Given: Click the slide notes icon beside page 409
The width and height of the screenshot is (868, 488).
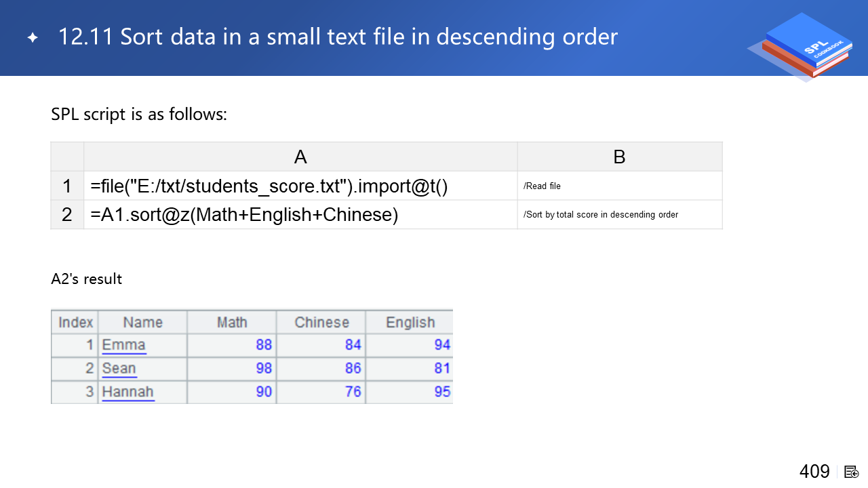Looking at the screenshot, I should click(851, 472).
